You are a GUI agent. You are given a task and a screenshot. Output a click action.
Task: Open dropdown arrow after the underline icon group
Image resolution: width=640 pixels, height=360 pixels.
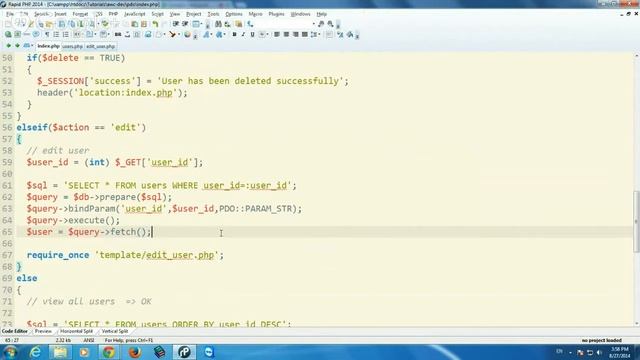point(267,35)
